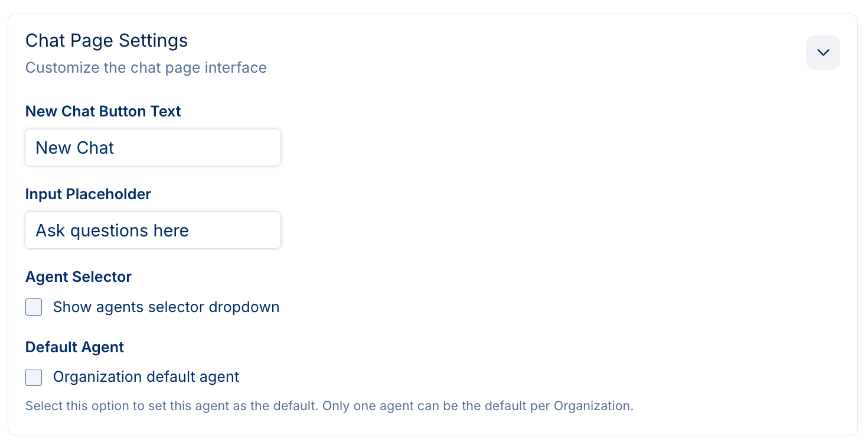Click the "Show agents selector dropdown" label text

(x=166, y=307)
